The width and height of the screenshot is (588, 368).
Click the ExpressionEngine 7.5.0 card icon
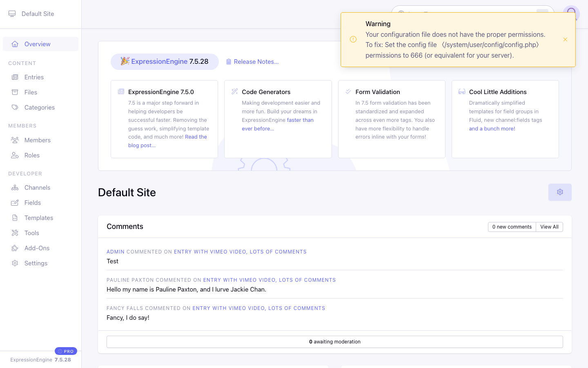click(121, 92)
